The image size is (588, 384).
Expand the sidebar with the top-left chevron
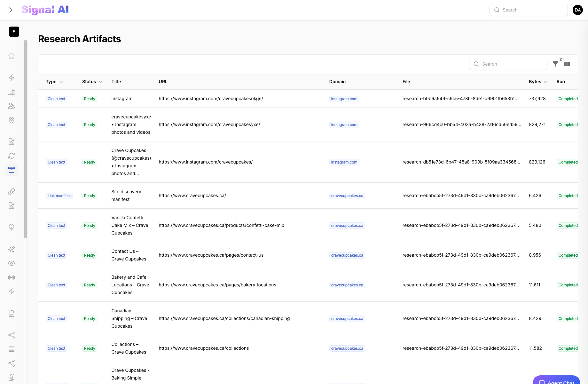pyautogui.click(x=11, y=10)
